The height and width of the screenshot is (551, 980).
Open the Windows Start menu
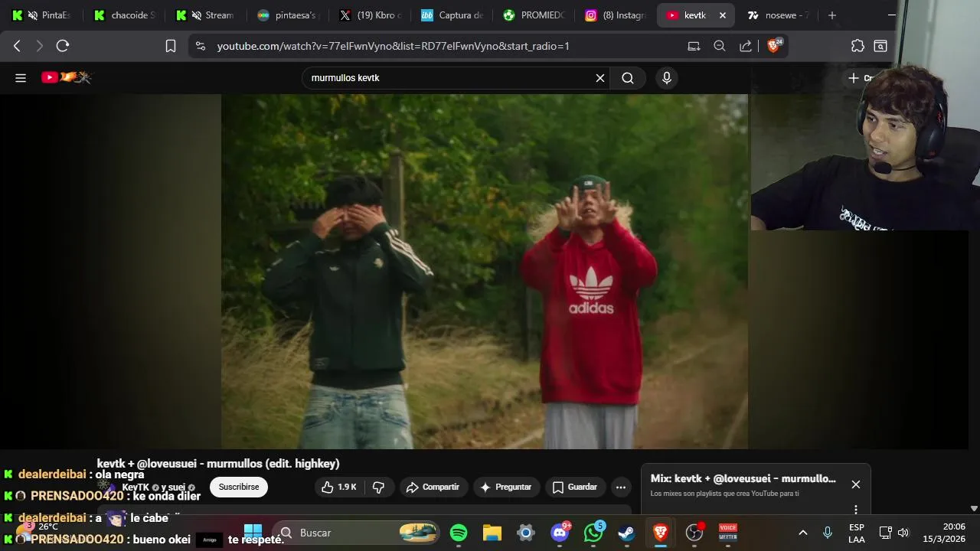pyautogui.click(x=253, y=533)
